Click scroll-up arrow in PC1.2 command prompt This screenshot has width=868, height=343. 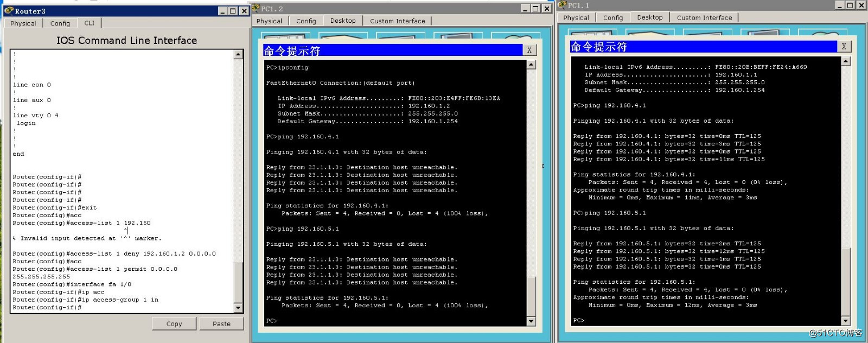coord(531,65)
